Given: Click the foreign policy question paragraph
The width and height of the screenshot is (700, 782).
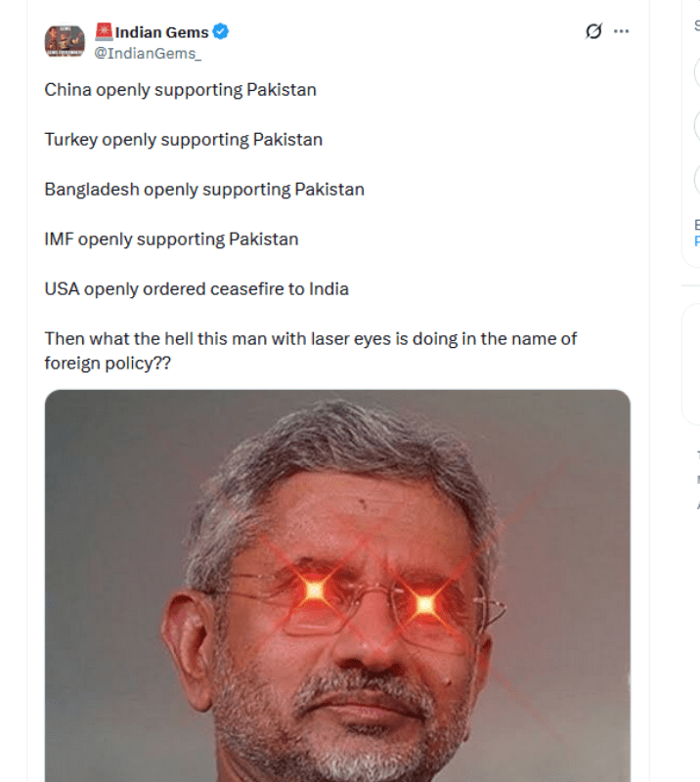Looking at the screenshot, I should coord(310,351).
